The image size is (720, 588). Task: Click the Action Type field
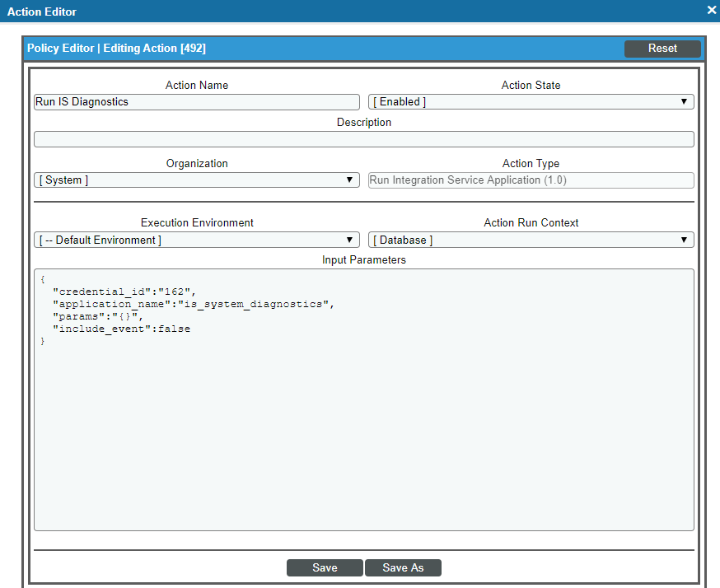pos(531,180)
